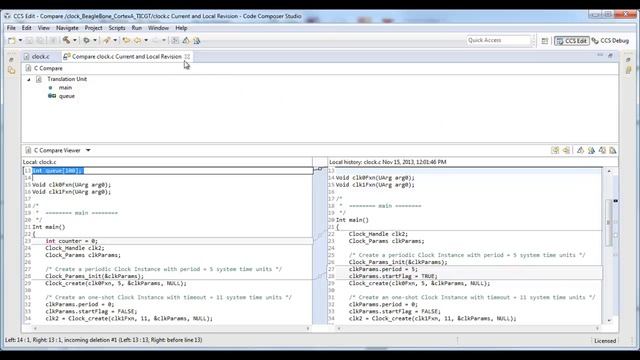This screenshot has height=360, width=640.
Task: Click the overview ruler difference marker
Action: (x=616, y=201)
